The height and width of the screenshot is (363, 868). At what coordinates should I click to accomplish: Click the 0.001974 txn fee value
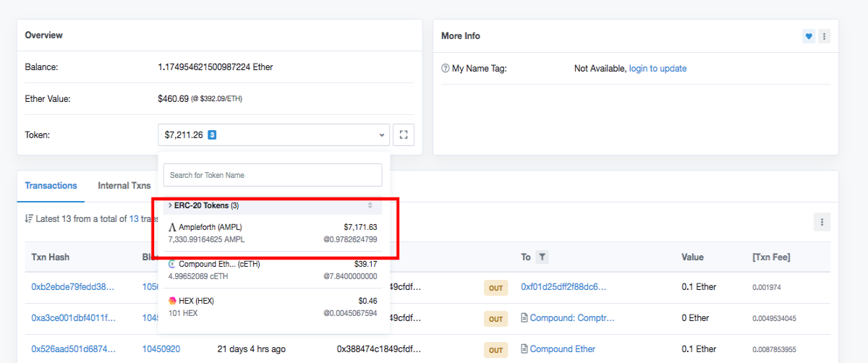(x=767, y=287)
